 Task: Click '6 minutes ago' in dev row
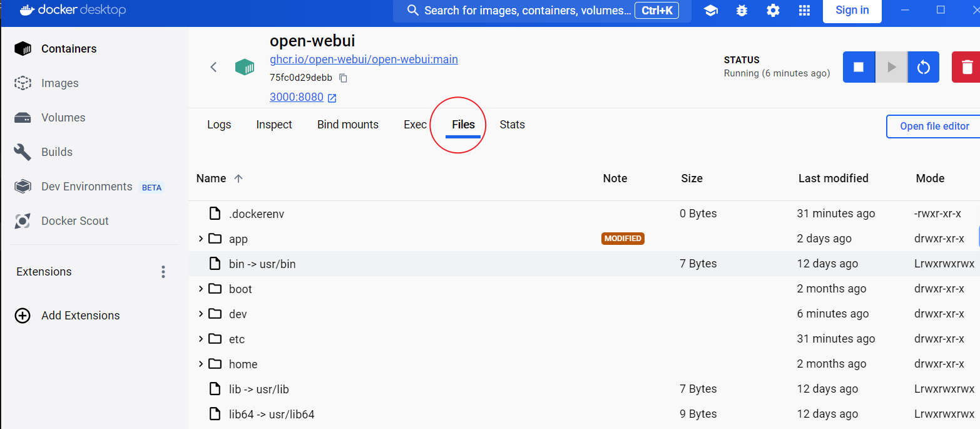pyautogui.click(x=833, y=314)
